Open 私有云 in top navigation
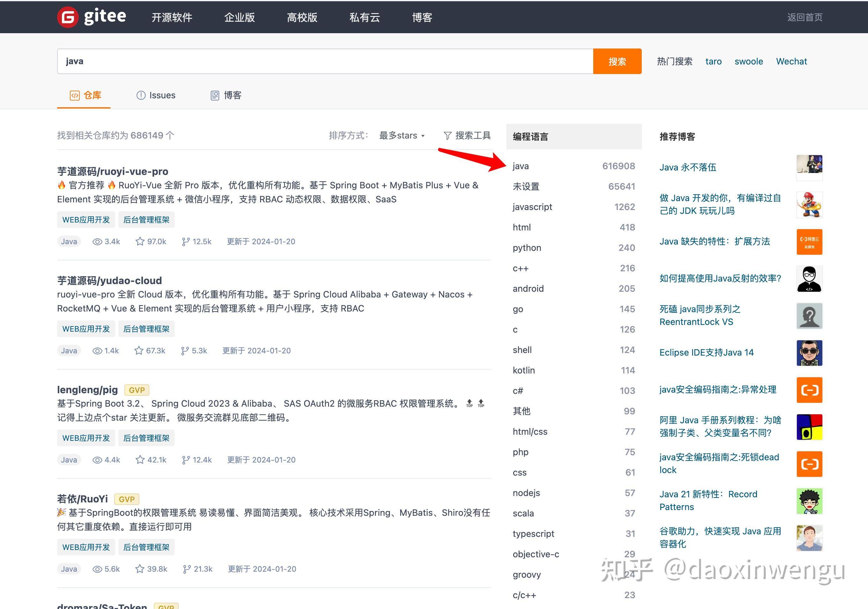 pos(364,17)
